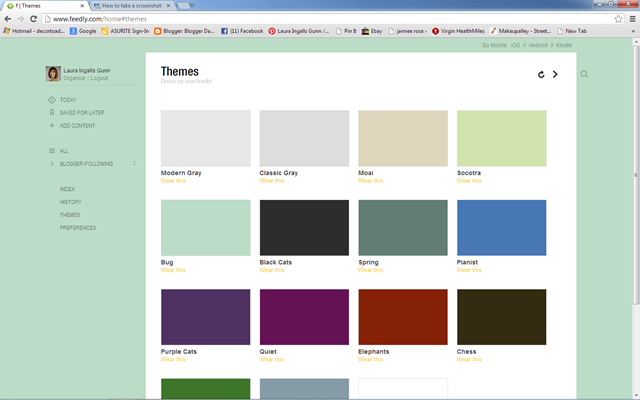
Task: Refresh feedly with the circular arrow icon
Action: pos(541,74)
